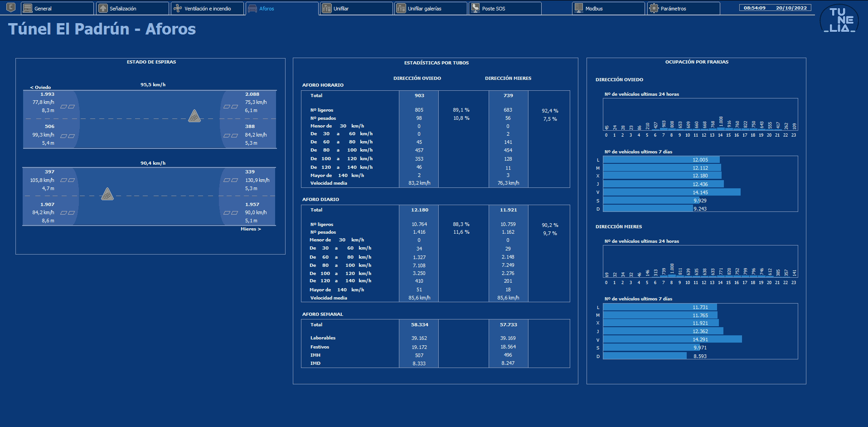This screenshot has width=868, height=427.
Task: Click the lower tube traffic warning triangle
Action: click(107, 194)
